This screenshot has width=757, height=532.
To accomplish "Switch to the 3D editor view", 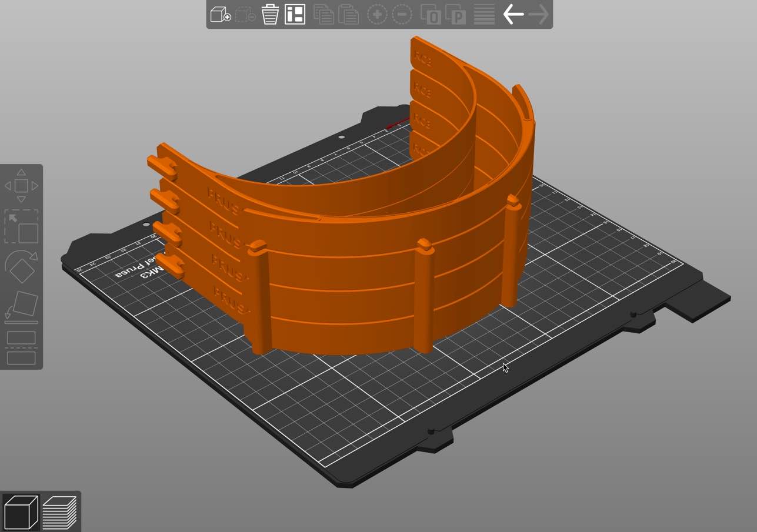I will point(21,512).
